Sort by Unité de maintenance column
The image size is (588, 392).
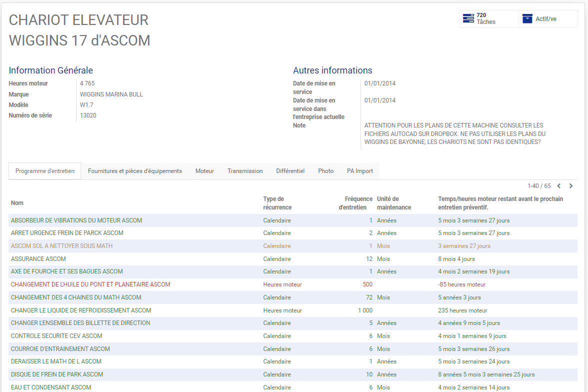point(394,203)
